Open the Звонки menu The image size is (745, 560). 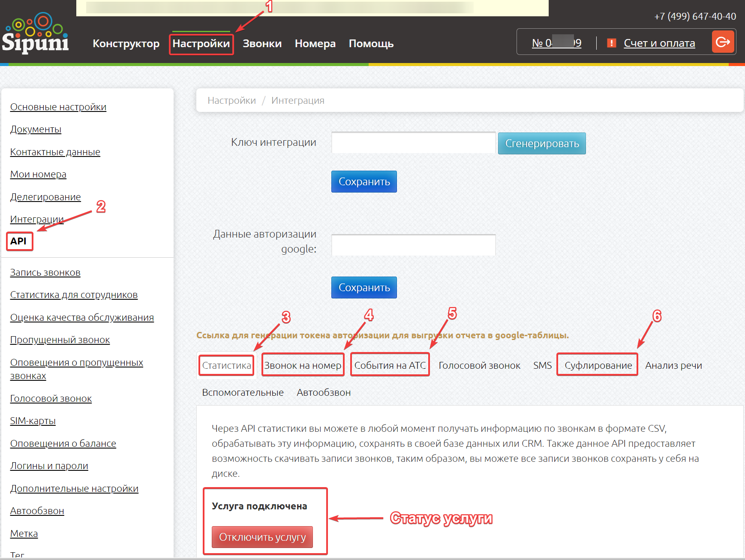click(x=262, y=44)
